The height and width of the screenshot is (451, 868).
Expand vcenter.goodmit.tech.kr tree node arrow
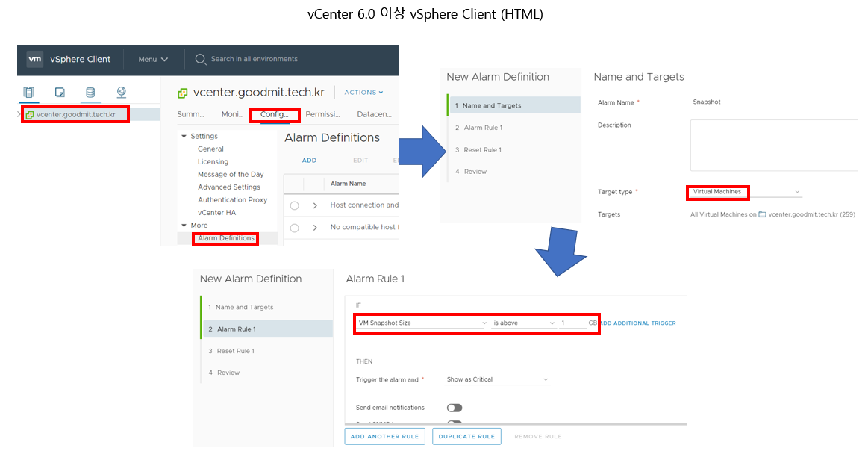point(19,115)
